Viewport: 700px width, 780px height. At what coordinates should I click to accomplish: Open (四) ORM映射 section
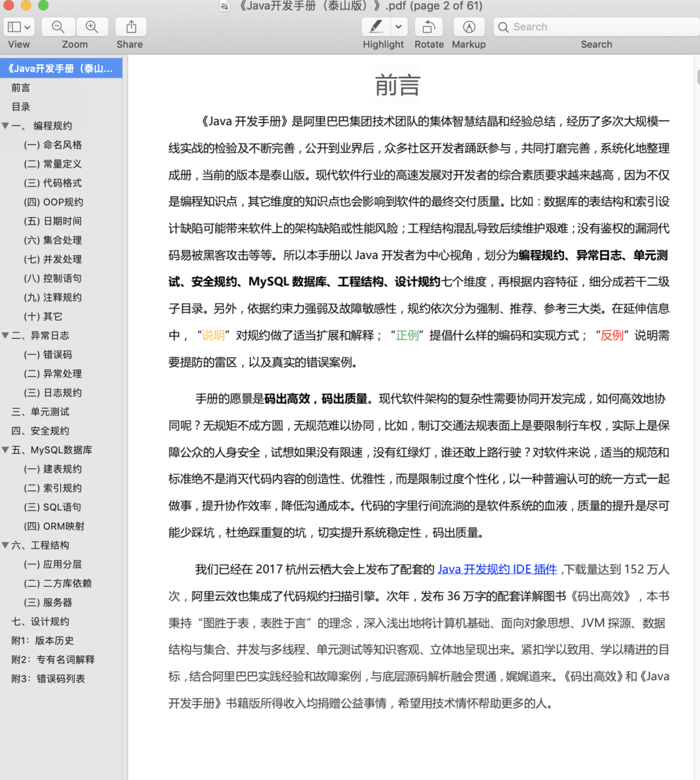click(54, 527)
